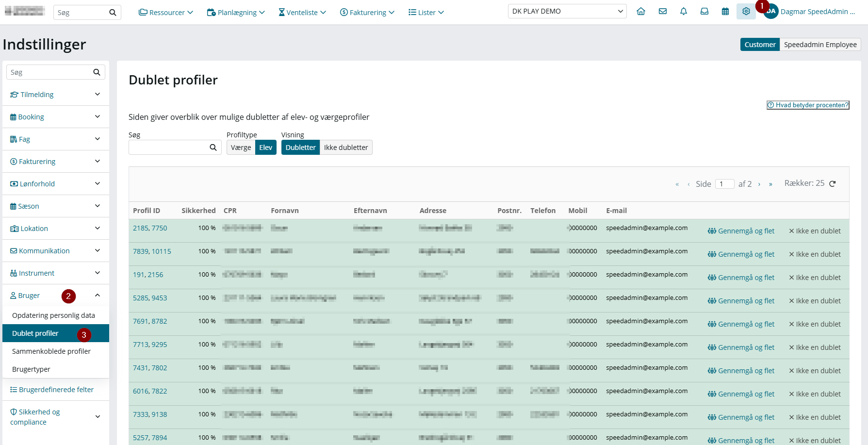
Task: Open the inbox tray icon
Action: pyautogui.click(x=704, y=11)
